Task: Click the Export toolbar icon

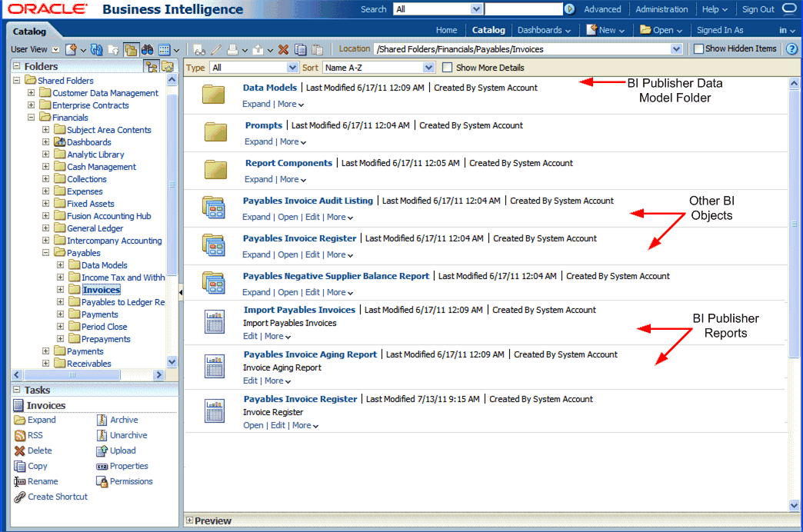Action: pyautogui.click(x=258, y=50)
